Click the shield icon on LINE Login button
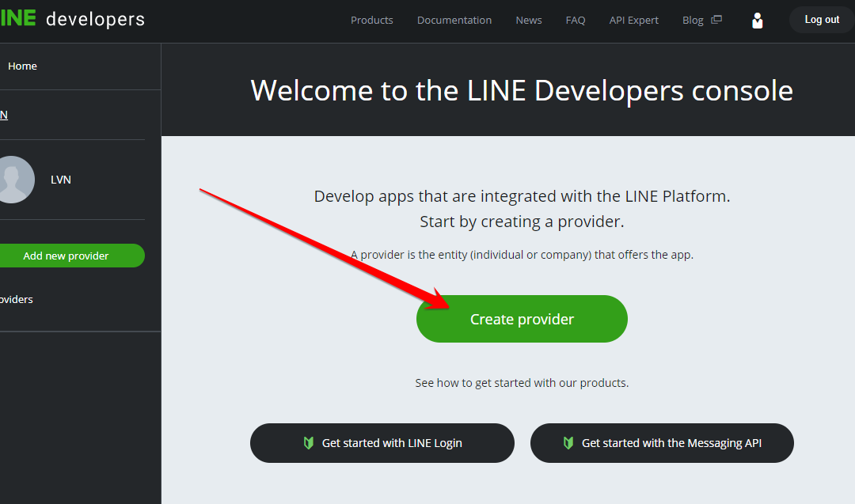This screenshot has height=504, width=855. click(309, 443)
